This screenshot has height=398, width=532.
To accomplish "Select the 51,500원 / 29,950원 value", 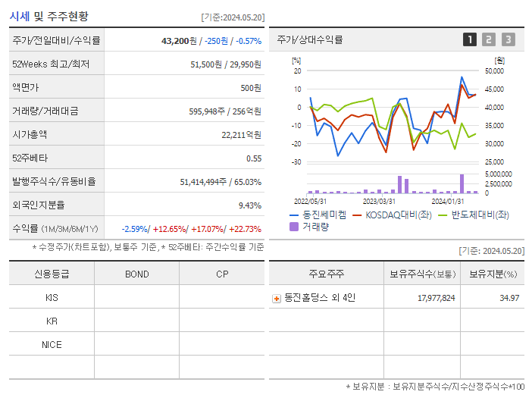I will [226, 64].
